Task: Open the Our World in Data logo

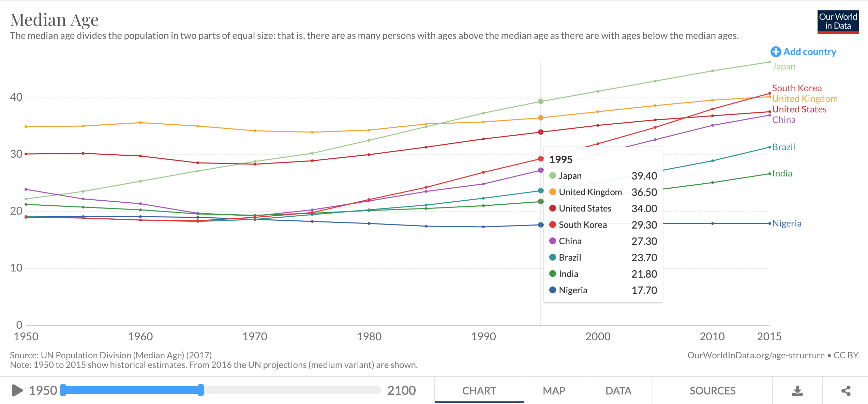Action: coord(838,22)
